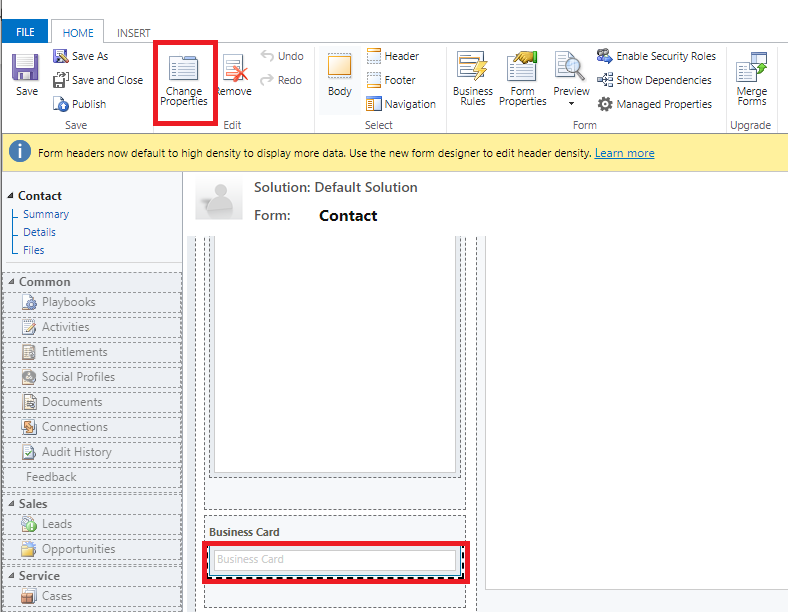Click the Save floppy disk icon
The height and width of the screenshot is (612, 788).
coord(26,68)
